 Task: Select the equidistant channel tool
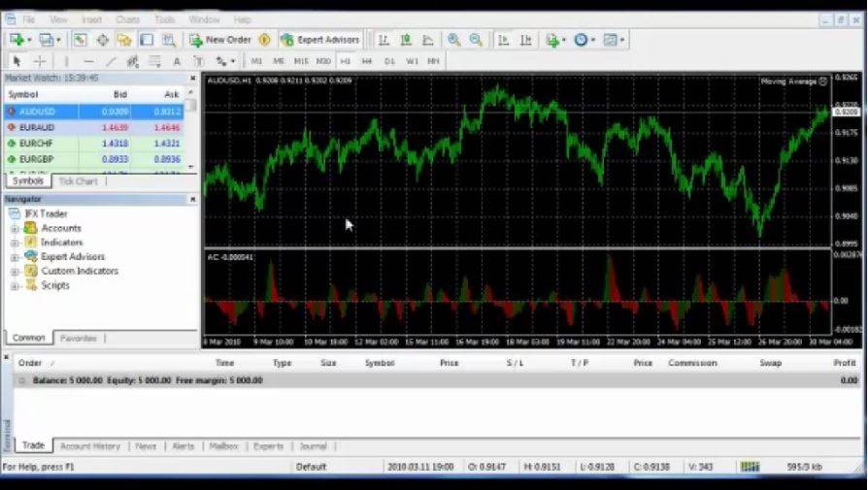(132, 61)
